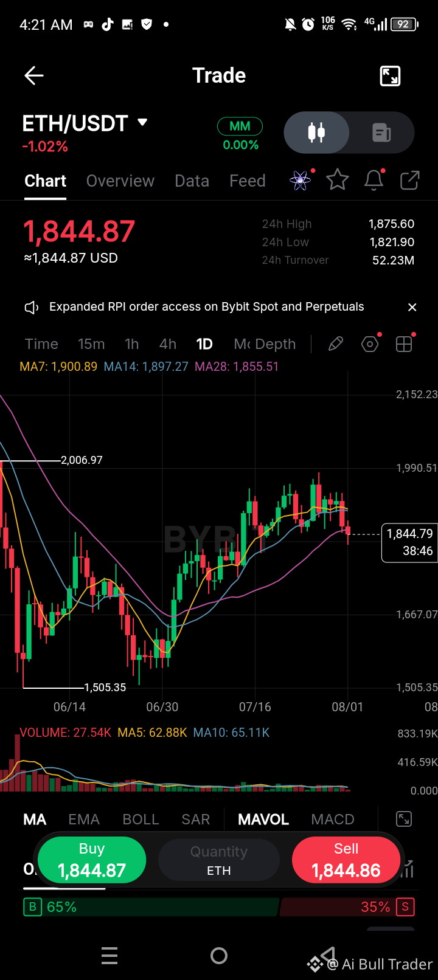Viewport: 438px width, 980px height.
Task: Select the 1D interval
Action: coord(204,344)
